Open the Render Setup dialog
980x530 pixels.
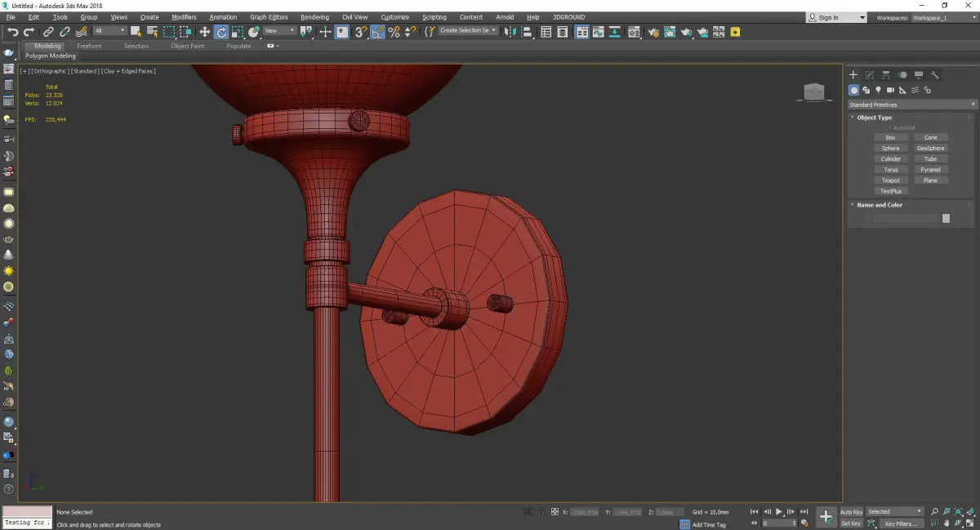point(653,32)
